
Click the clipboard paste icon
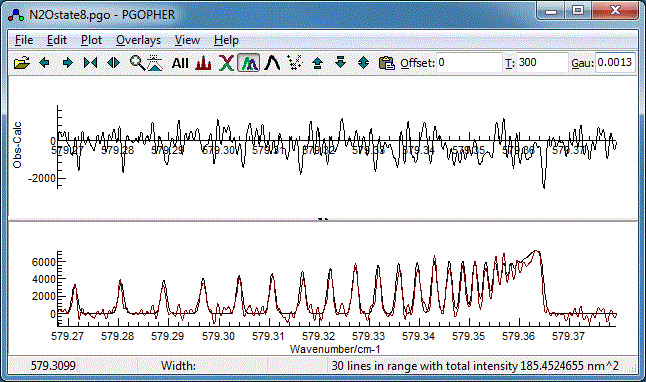386,63
